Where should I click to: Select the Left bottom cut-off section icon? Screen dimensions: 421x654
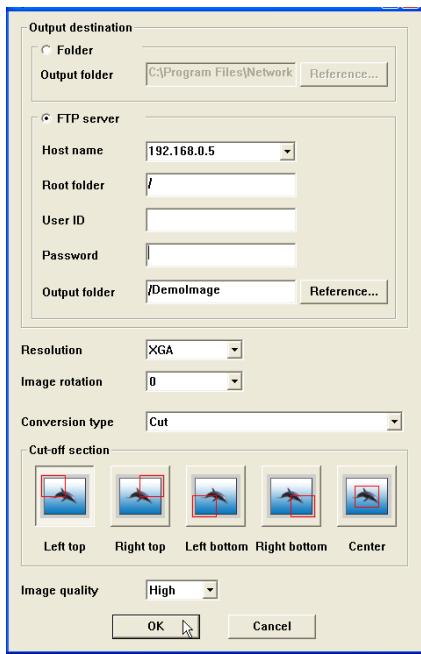pyautogui.click(x=216, y=496)
